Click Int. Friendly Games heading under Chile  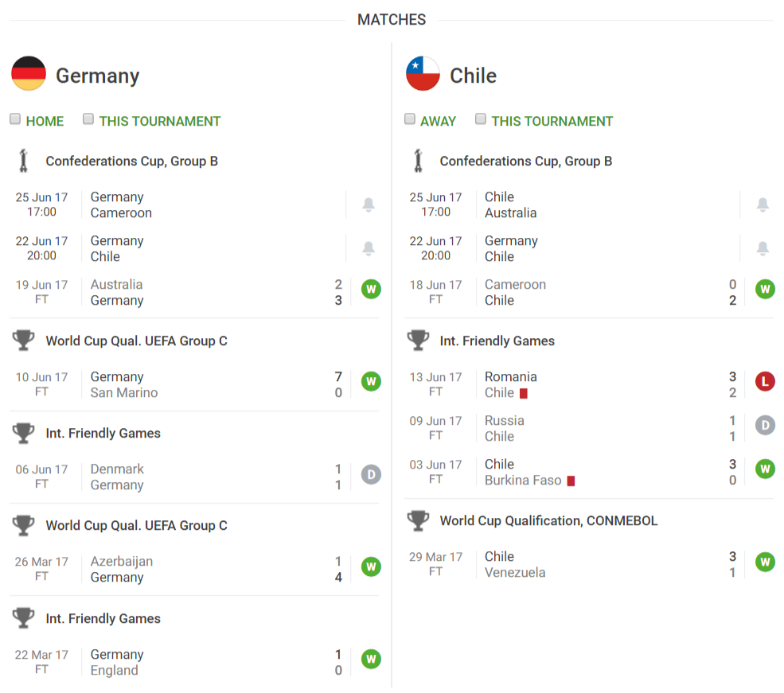point(497,341)
